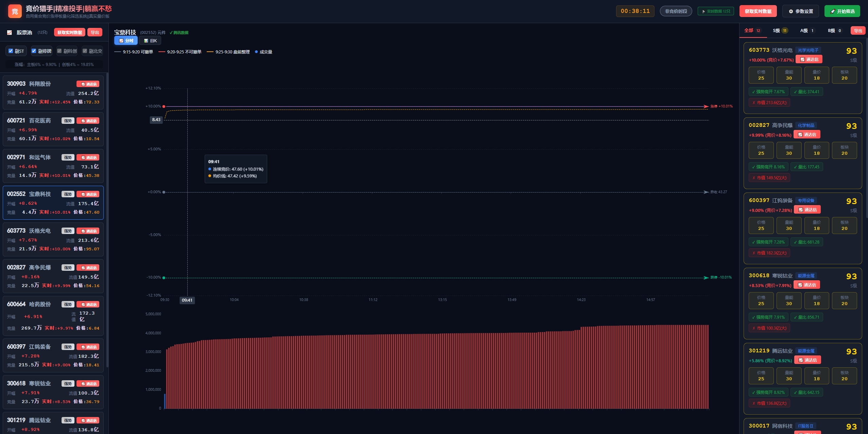This screenshot has height=434, width=868.
Task: Click the 强势高开 8.92% tag
Action: point(768,393)
